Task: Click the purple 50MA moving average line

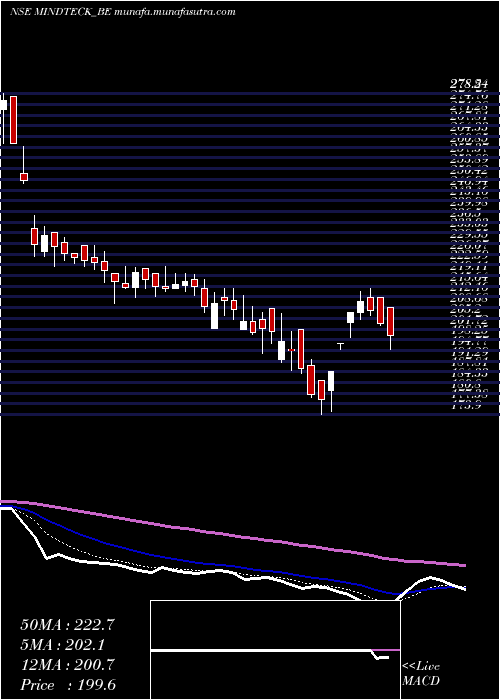Action: (233, 535)
